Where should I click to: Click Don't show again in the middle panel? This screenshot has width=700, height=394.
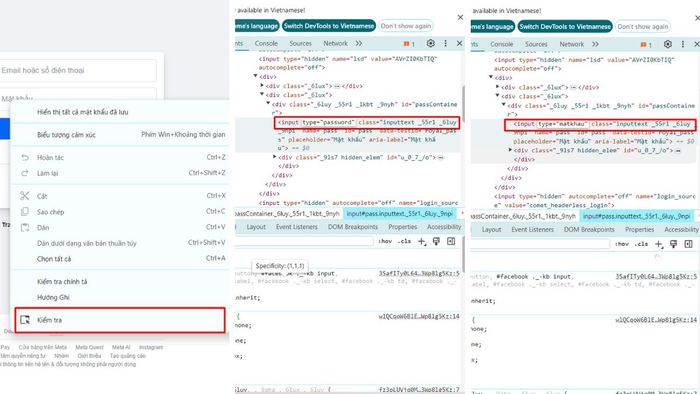[406, 26]
